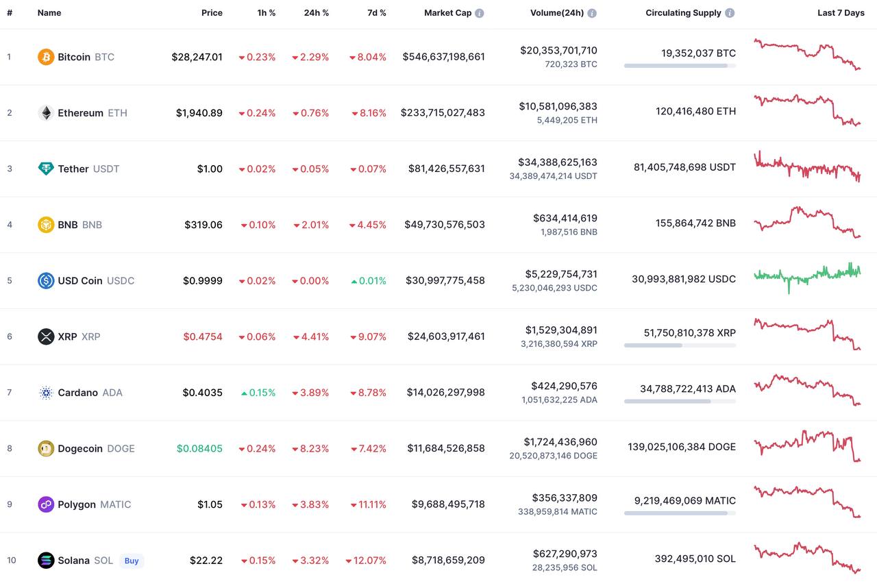The image size is (877, 588).
Task: Click the Ethereum diamond logo icon
Action: coord(46,113)
